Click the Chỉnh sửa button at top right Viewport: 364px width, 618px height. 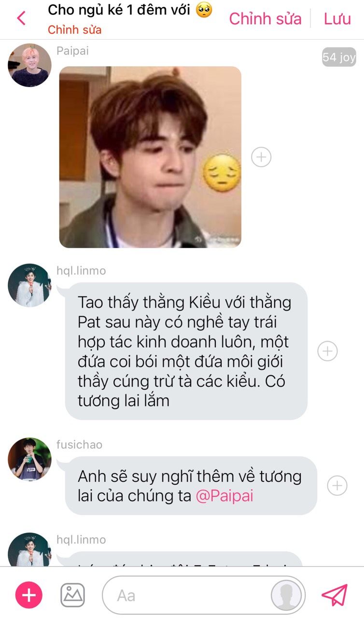click(265, 19)
